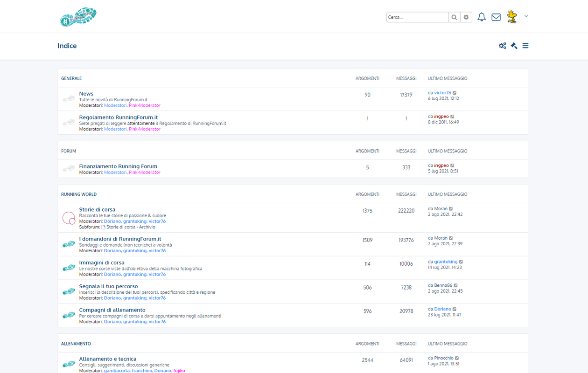Open the GENERALE category heading
This screenshot has width=588, height=373.
pyautogui.click(x=71, y=78)
